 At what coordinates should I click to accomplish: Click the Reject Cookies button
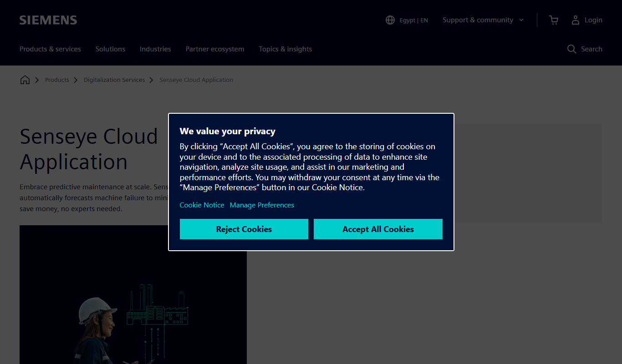tap(244, 229)
